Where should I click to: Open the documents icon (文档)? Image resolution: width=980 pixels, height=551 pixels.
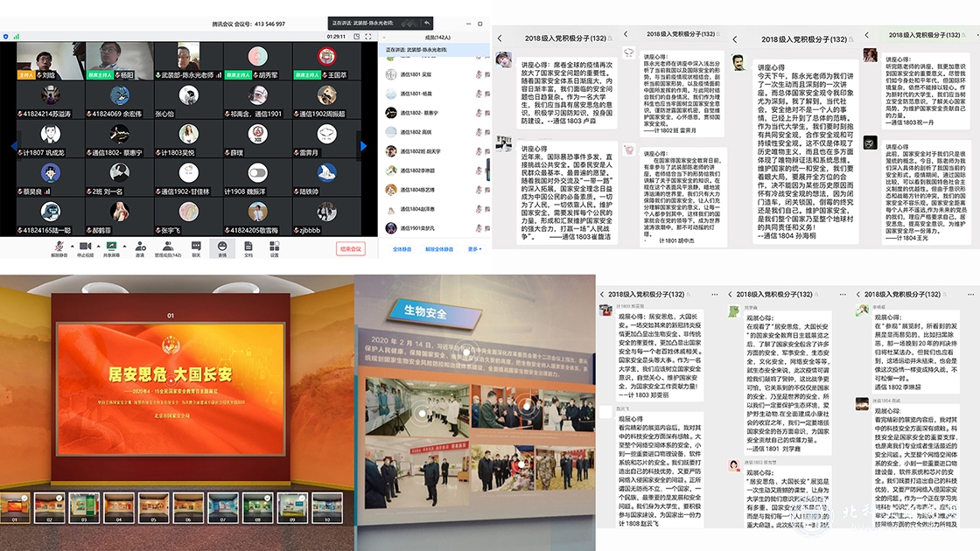248,245
